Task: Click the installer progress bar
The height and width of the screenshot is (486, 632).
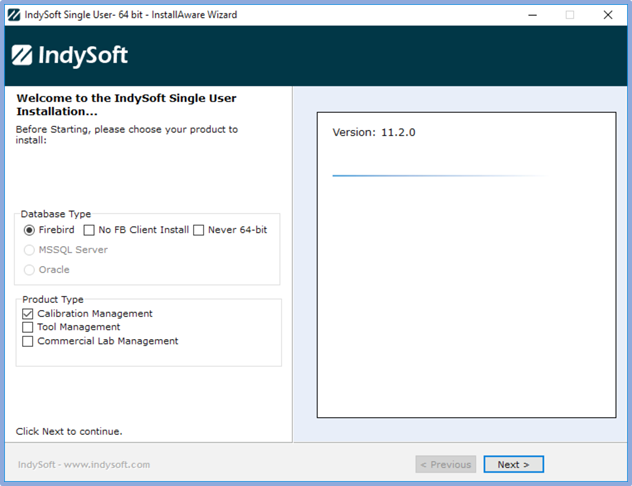Action: pos(440,176)
